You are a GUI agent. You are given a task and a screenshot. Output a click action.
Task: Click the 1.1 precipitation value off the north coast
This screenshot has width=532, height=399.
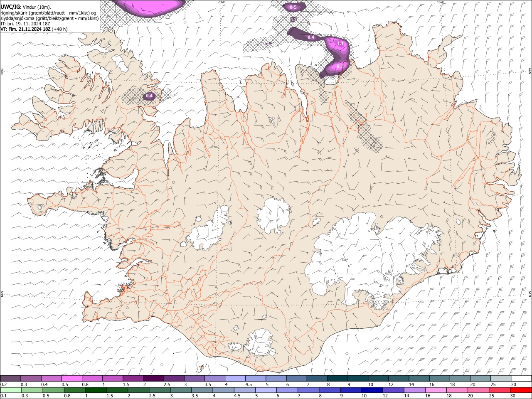coord(340,43)
